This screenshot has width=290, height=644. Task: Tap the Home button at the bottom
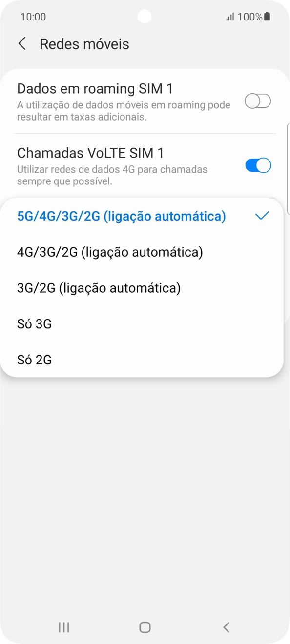coord(145,628)
